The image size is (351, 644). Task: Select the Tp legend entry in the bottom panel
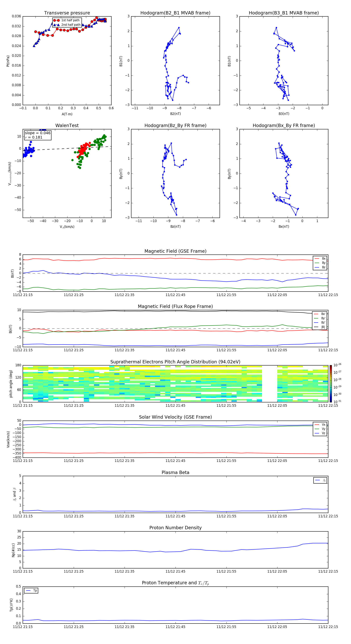[x=31, y=591]
